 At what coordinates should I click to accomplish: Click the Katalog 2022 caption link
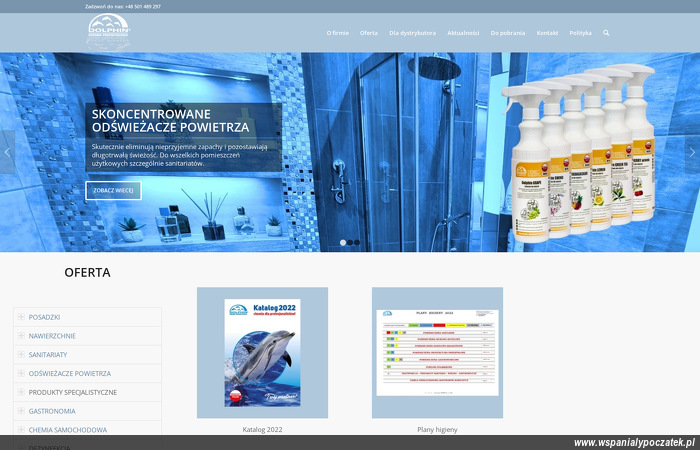(262, 429)
